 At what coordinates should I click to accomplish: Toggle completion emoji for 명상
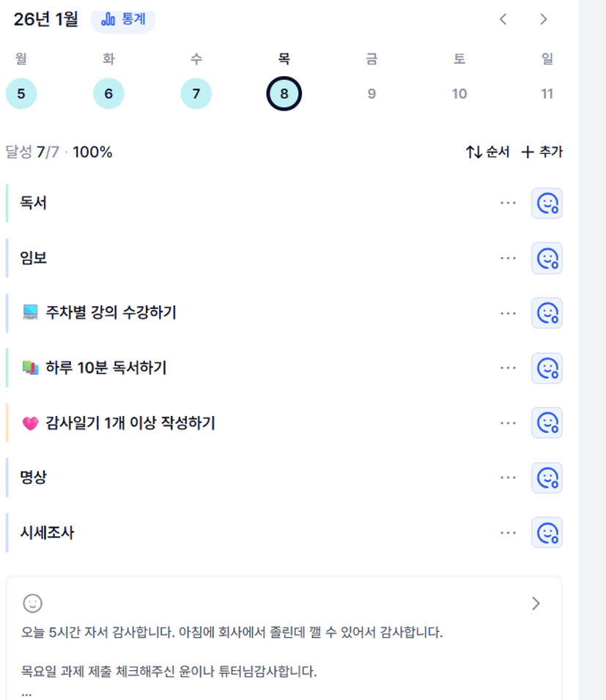tap(547, 477)
